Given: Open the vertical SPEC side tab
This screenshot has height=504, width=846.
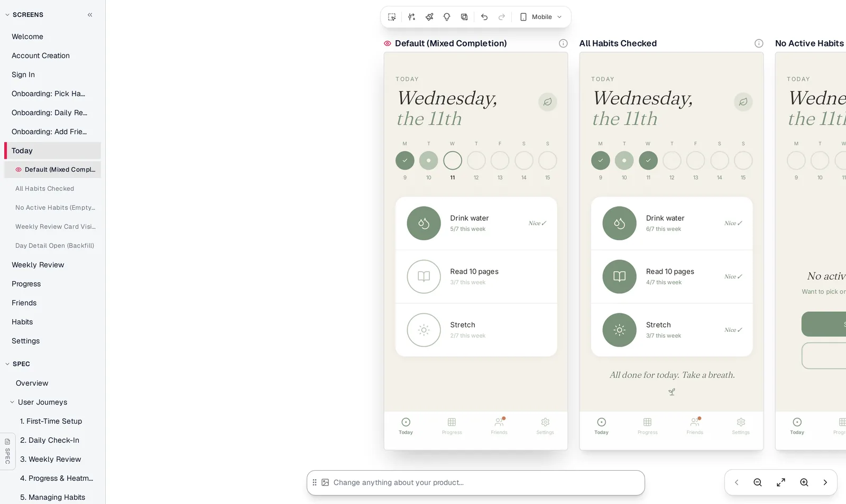Looking at the screenshot, I should coord(7,451).
